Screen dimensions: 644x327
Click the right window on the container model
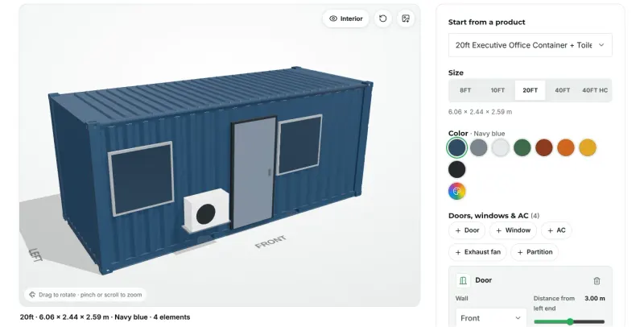tap(299, 145)
